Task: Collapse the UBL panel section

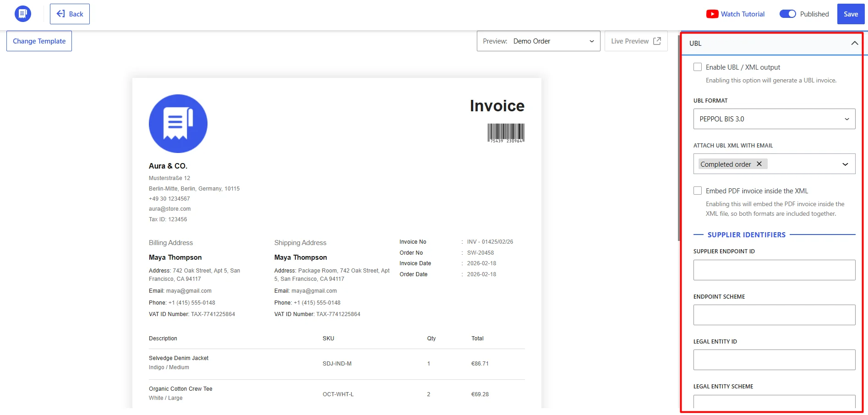Action: 854,43
